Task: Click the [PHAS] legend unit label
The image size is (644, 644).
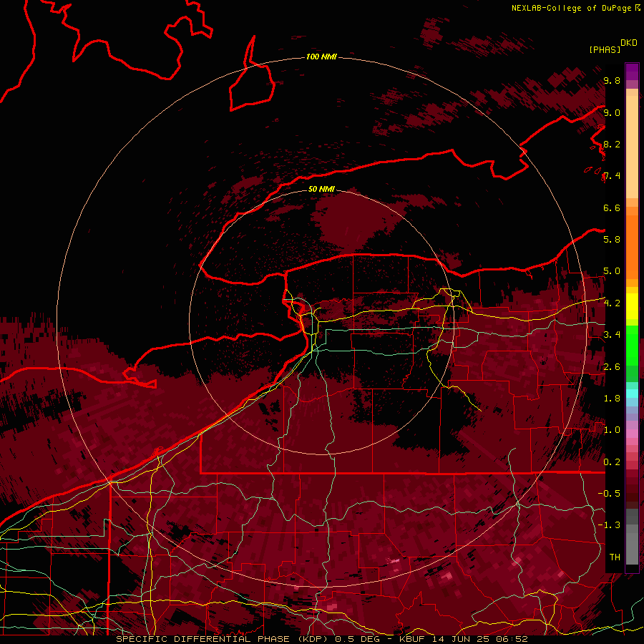Action: (x=605, y=49)
